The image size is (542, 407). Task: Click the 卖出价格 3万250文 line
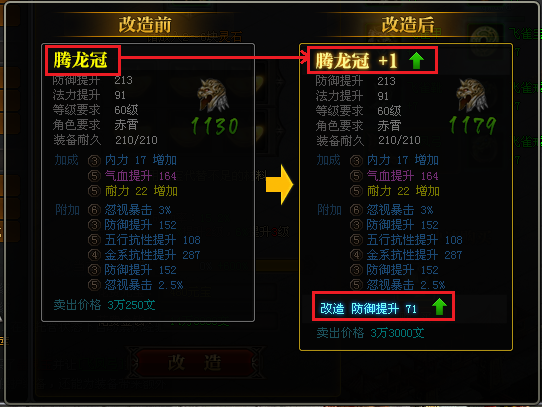[104, 305]
